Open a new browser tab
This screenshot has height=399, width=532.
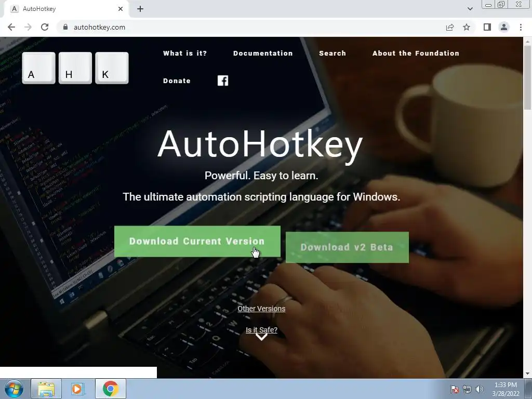(x=140, y=9)
